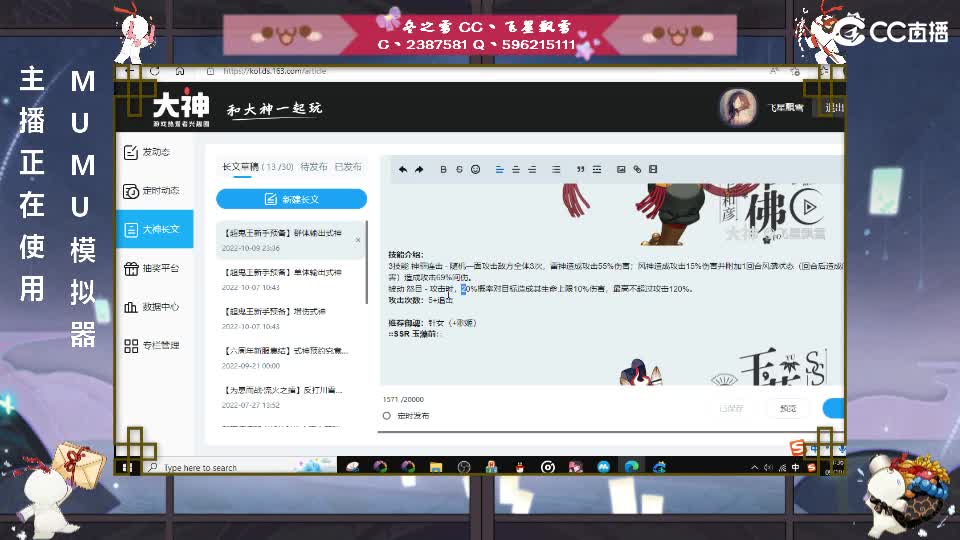Open the MuMu emulator taskbar icon
Image resolution: width=960 pixels, height=540 pixels.
coord(604,468)
